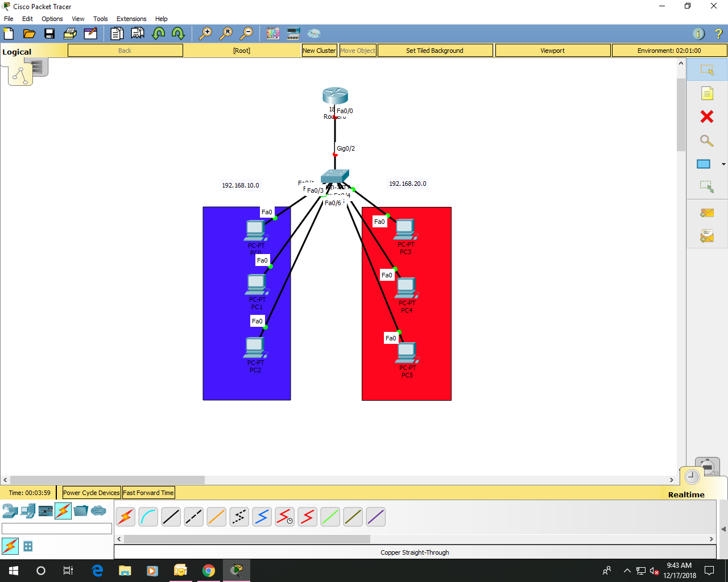Viewport: 728px width, 582px height.
Task: Choose the Copper Straight-Through cable icon
Action: coord(171,517)
